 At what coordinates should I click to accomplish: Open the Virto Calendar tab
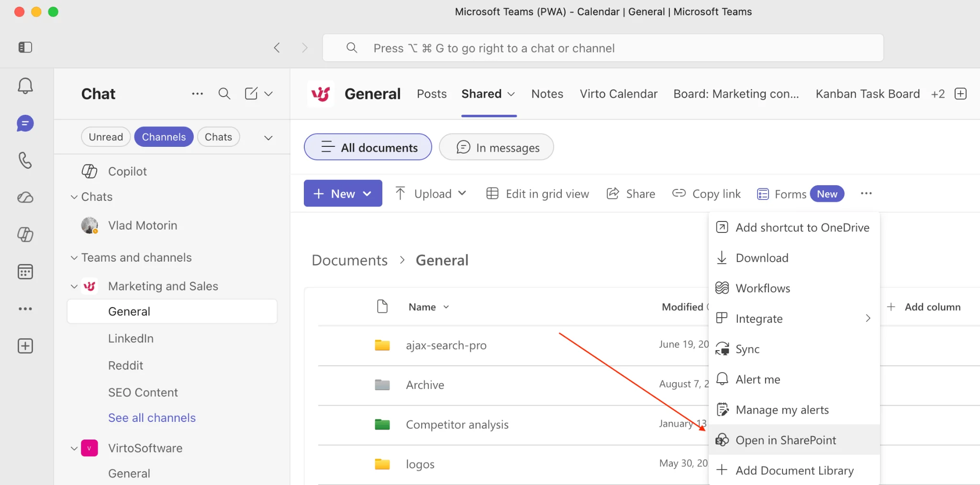[619, 94]
